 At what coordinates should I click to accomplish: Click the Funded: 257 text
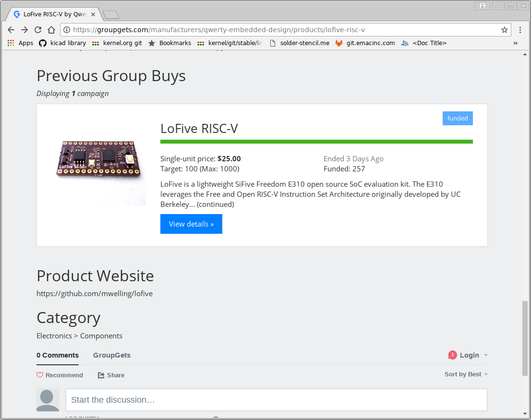coord(344,169)
